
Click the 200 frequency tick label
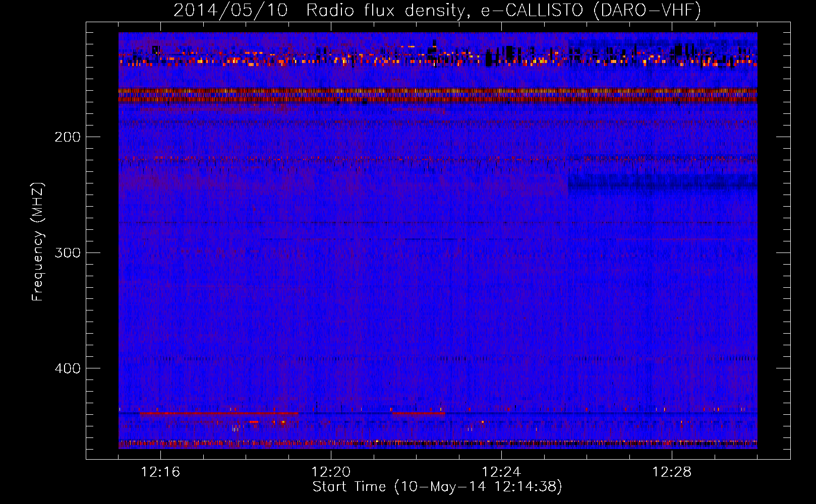(68, 137)
